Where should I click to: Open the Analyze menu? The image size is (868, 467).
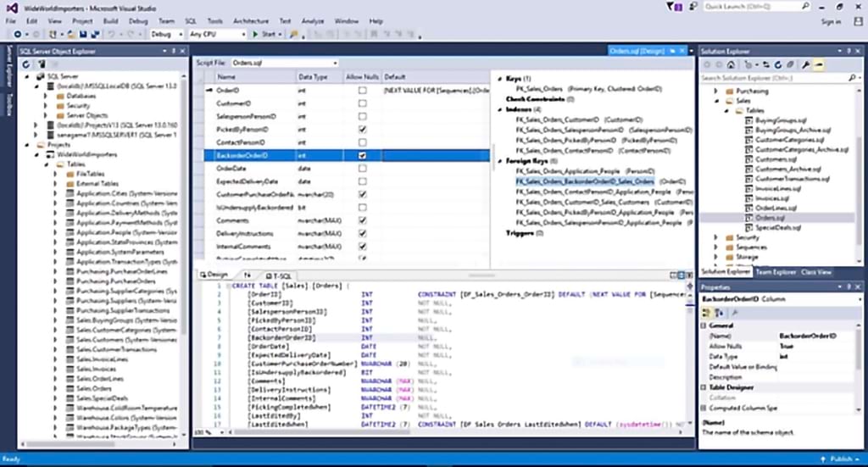tap(313, 21)
